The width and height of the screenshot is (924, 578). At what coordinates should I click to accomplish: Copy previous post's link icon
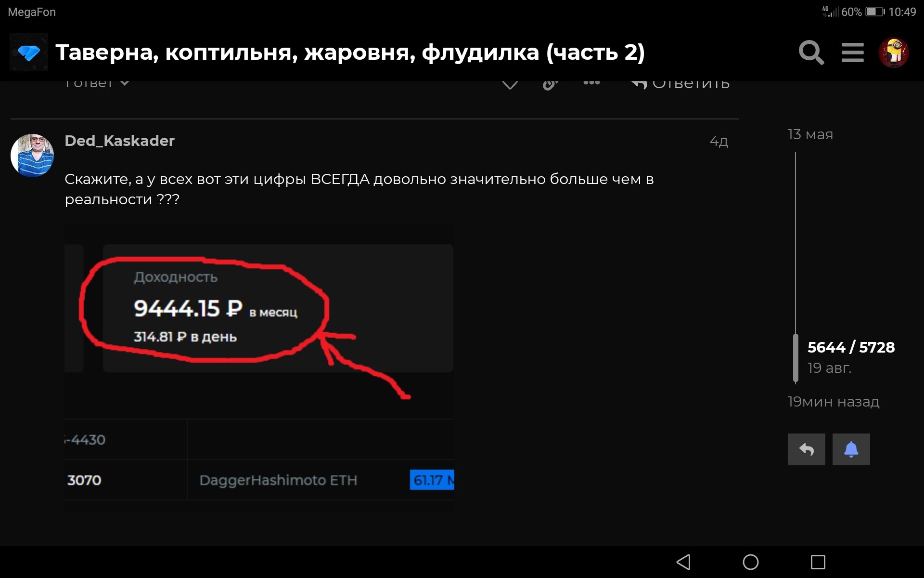550,85
